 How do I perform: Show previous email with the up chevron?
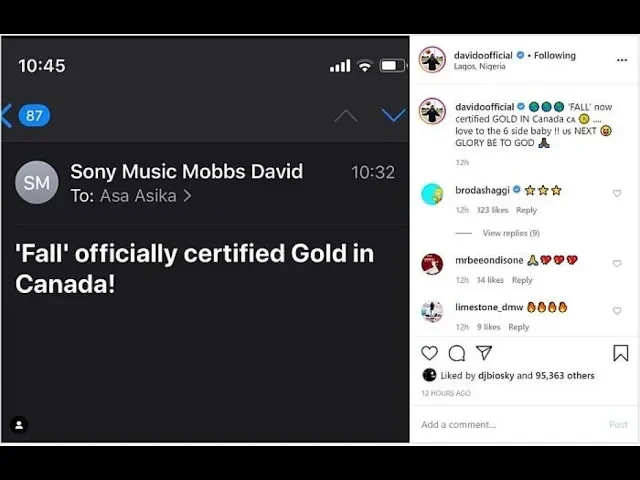coord(346,116)
